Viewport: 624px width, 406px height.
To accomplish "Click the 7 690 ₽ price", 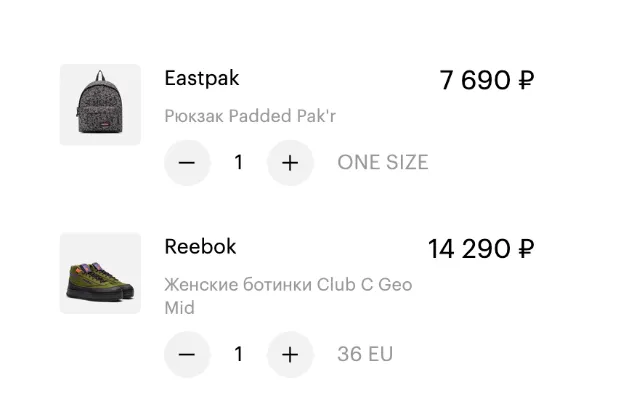I will 486,80.
